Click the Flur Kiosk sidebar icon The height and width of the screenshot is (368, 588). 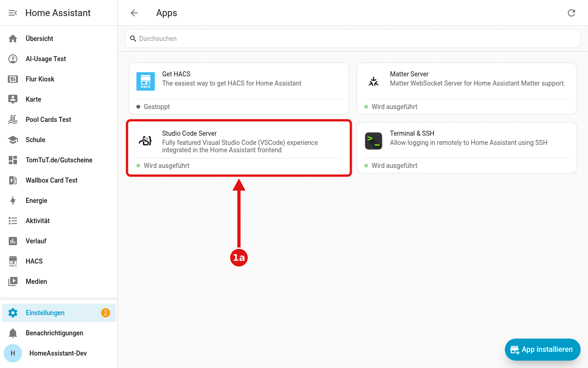[13, 79]
